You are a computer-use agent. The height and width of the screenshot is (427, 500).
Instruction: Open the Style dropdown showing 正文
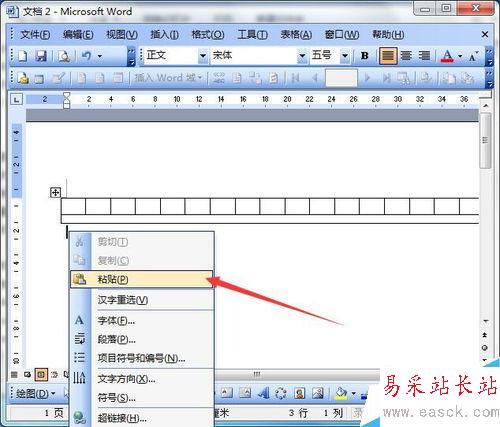tap(203, 56)
